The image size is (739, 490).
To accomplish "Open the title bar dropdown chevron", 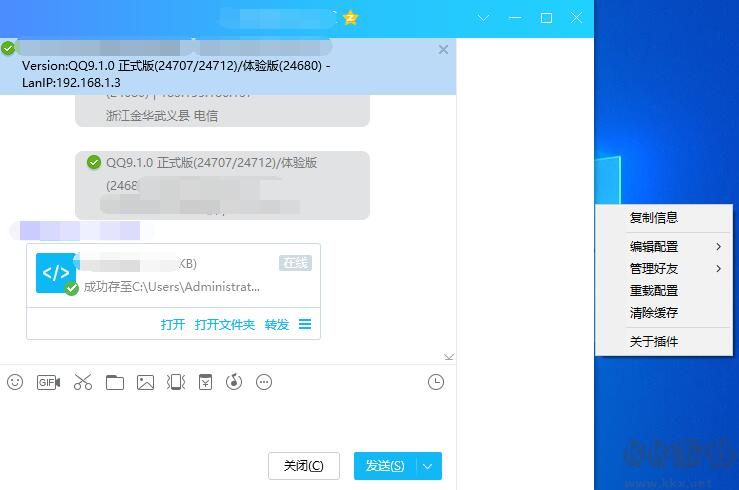I will click(484, 18).
